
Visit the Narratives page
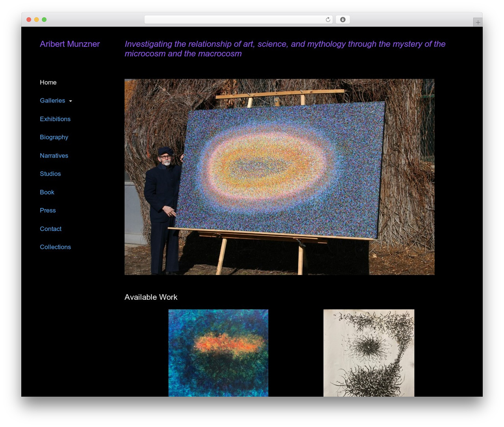pos(54,156)
